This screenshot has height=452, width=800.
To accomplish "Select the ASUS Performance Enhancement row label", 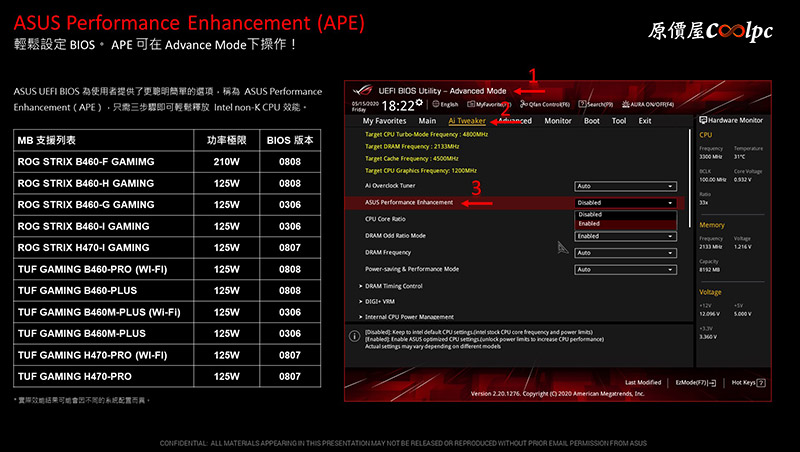I will click(409, 203).
